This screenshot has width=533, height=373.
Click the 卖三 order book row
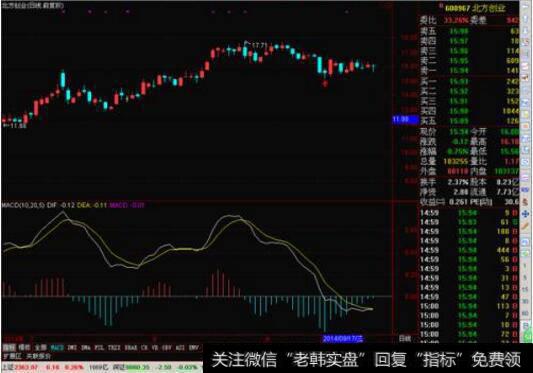(x=469, y=51)
